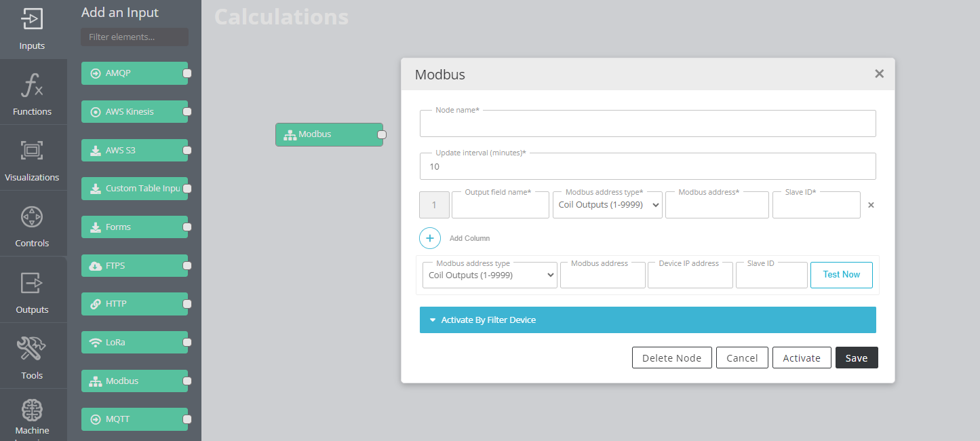This screenshot has width=980, height=441.
Task: Select the Custom Table Input node
Action: pyautogui.click(x=134, y=189)
